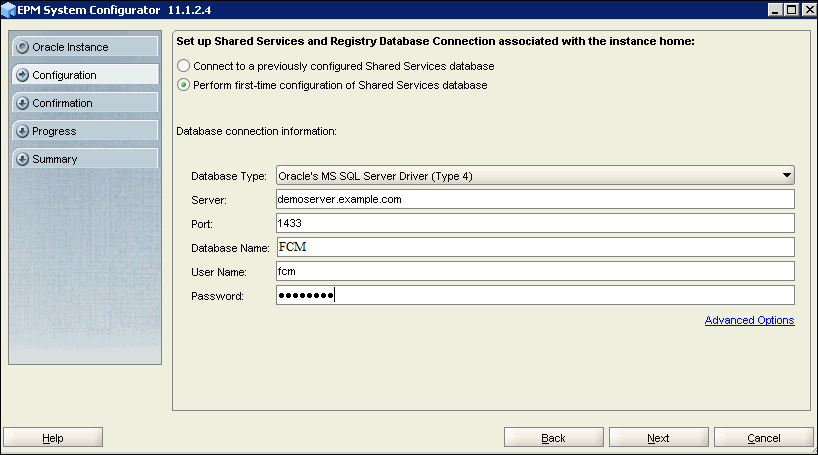Open the Advanced Options link
The width and height of the screenshot is (818, 455).
click(750, 320)
